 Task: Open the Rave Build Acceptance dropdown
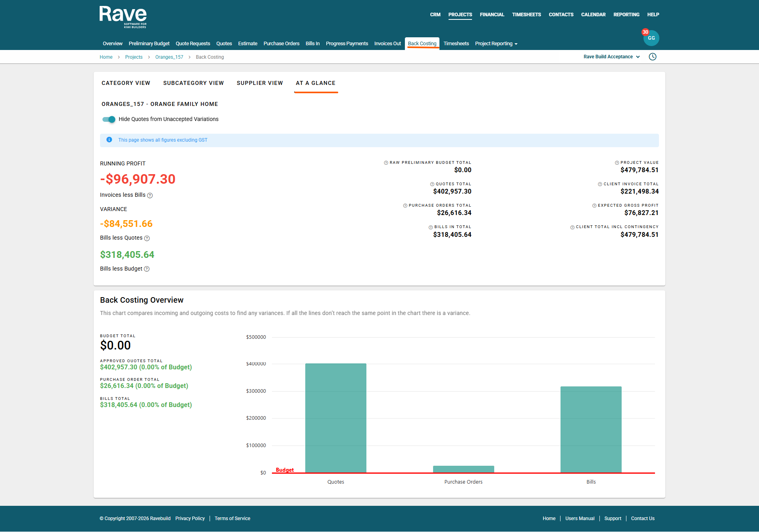(x=611, y=57)
